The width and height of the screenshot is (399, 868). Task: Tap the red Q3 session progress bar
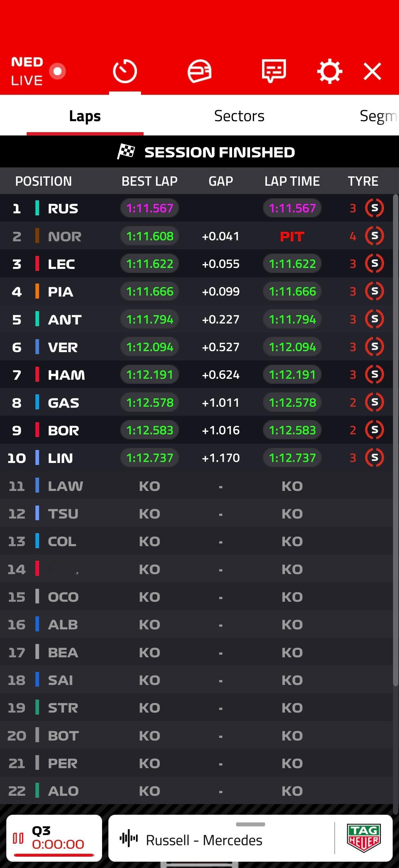tap(54, 855)
